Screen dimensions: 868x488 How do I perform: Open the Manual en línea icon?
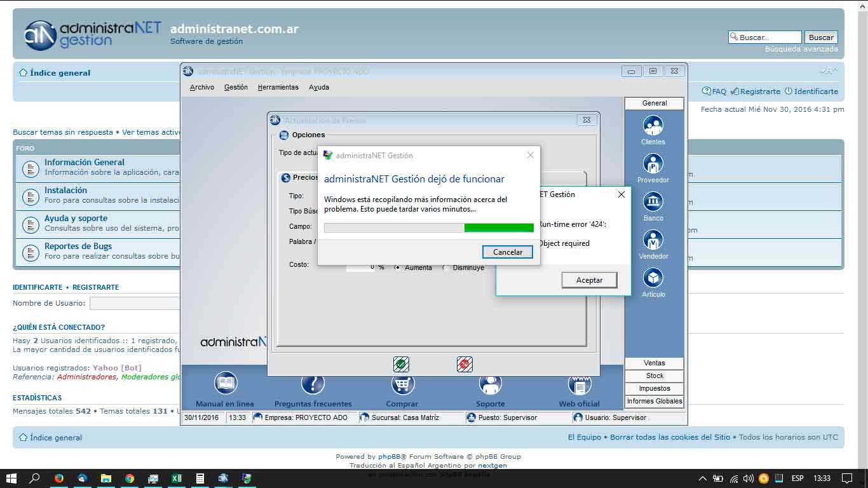[226, 383]
